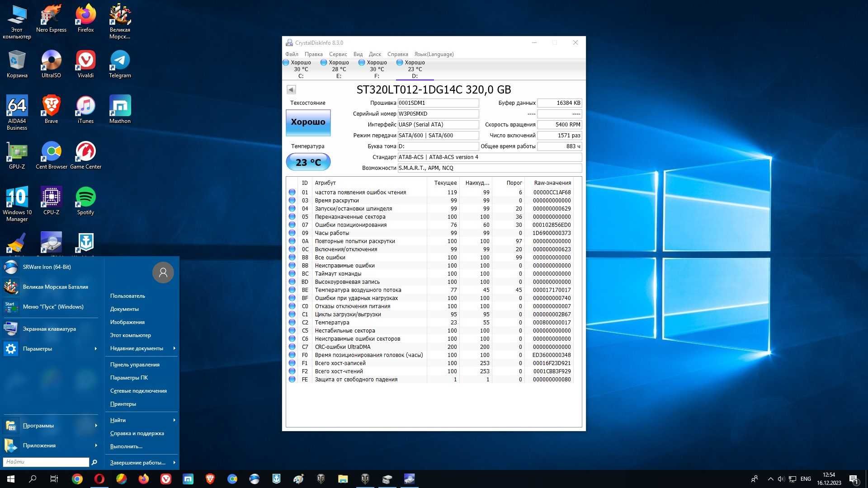Open CPU-Z desktop icon
The width and height of the screenshot is (868, 488).
51,201
